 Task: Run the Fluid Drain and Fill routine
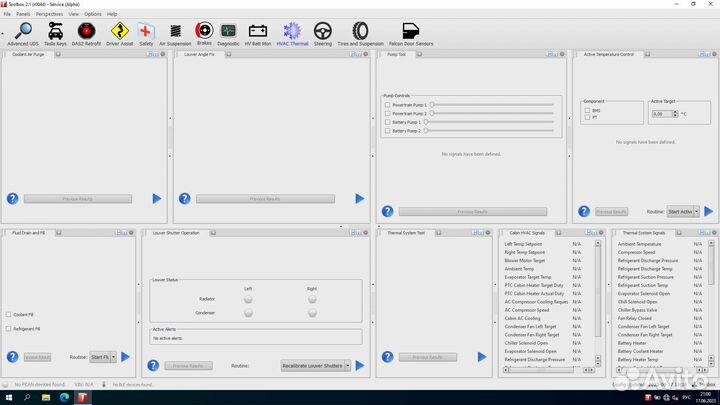[x=125, y=357]
